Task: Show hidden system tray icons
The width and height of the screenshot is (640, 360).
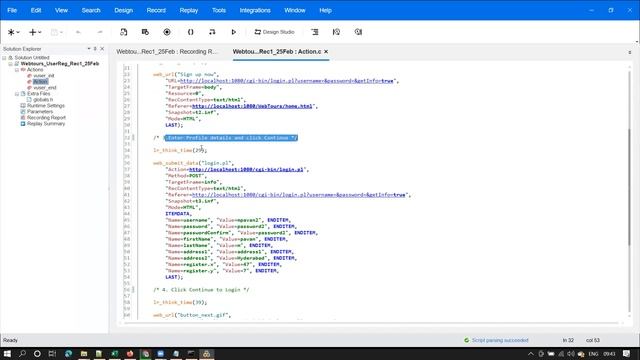Action: [x=531, y=354]
